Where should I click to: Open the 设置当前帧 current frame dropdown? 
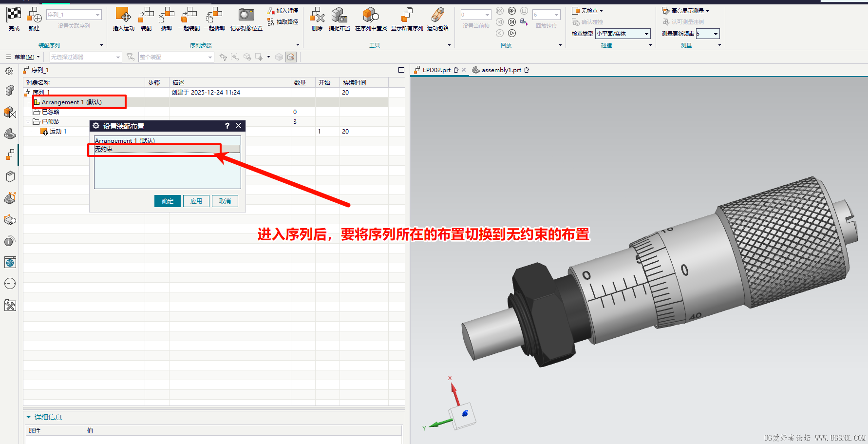(476, 15)
